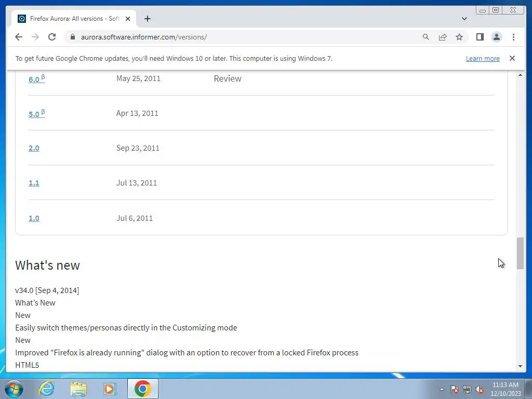532x399 pixels.
Task: Bookmark this page with the star icon
Action: tap(459, 37)
